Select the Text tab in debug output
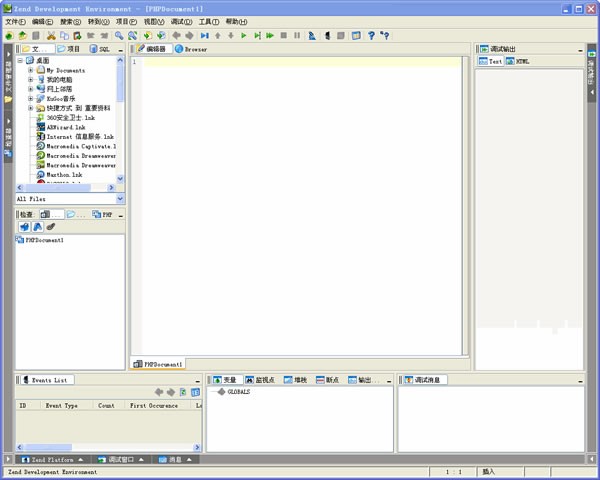Screen dimensions: 600x480 point(490,61)
